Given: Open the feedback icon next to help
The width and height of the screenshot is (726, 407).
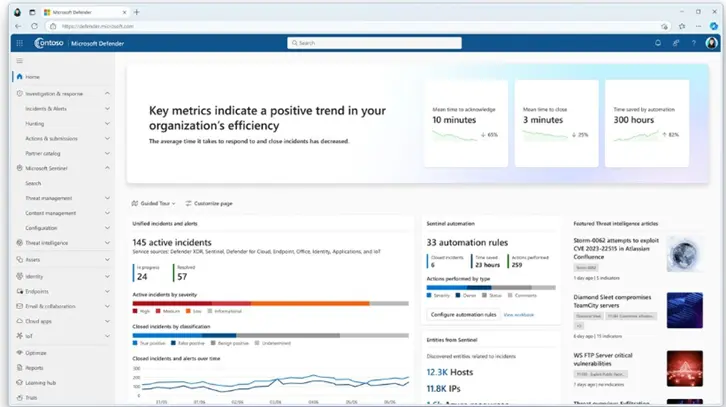Looking at the screenshot, I should pyautogui.click(x=676, y=43).
